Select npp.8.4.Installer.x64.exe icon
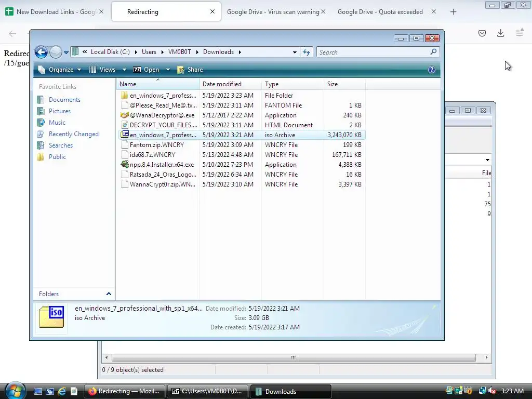Viewport: 532px width, 399px height. click(125, 165)
